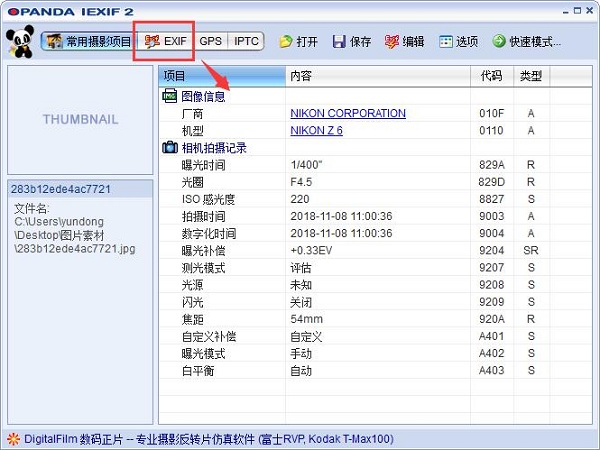The image size is (600, 450).
Task: Click the 代码 column header
Action: (491, 76)
